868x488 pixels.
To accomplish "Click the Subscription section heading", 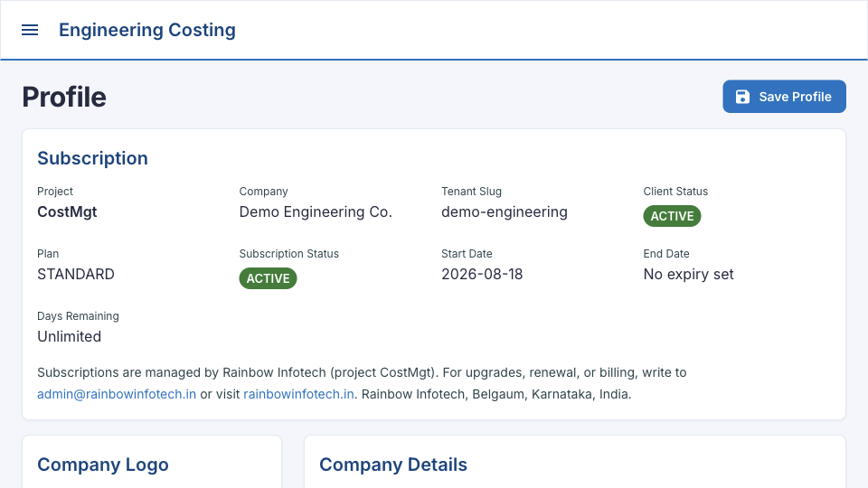I will click(x=92, y=158).
